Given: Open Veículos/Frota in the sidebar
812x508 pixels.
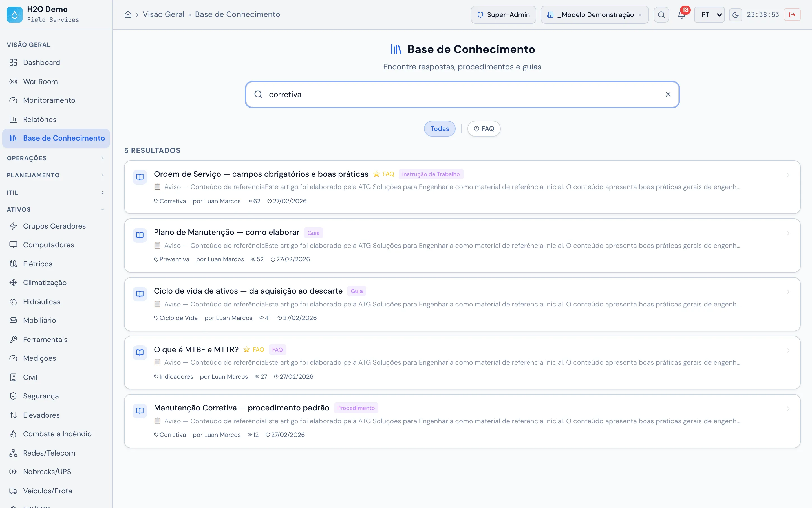Looking at the screenshot, I should coord(56,491).
